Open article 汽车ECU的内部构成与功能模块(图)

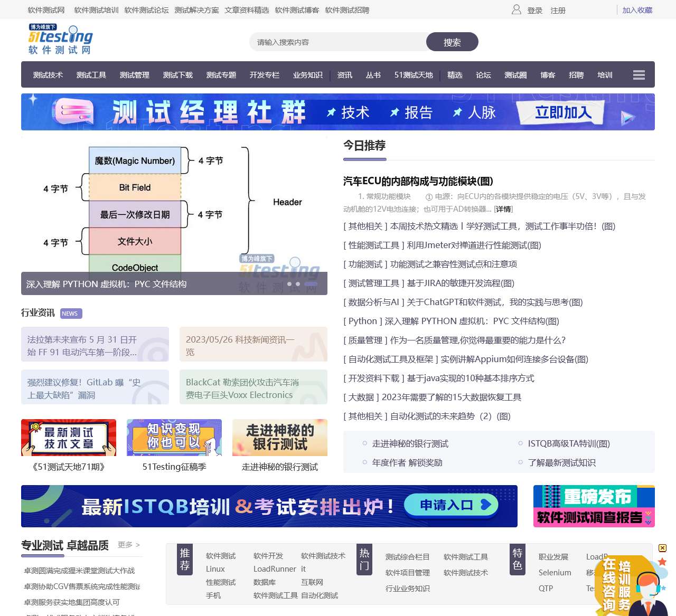pyautogui.click(x=418, y=181)
